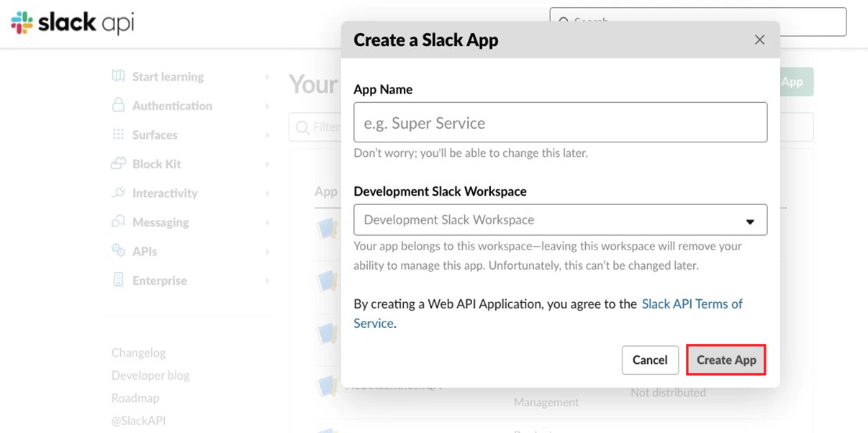The width and height of the screenshot is (868, 433).
Task: Open the Start learning sidebar entry
Action: click(x=167, y=76)
